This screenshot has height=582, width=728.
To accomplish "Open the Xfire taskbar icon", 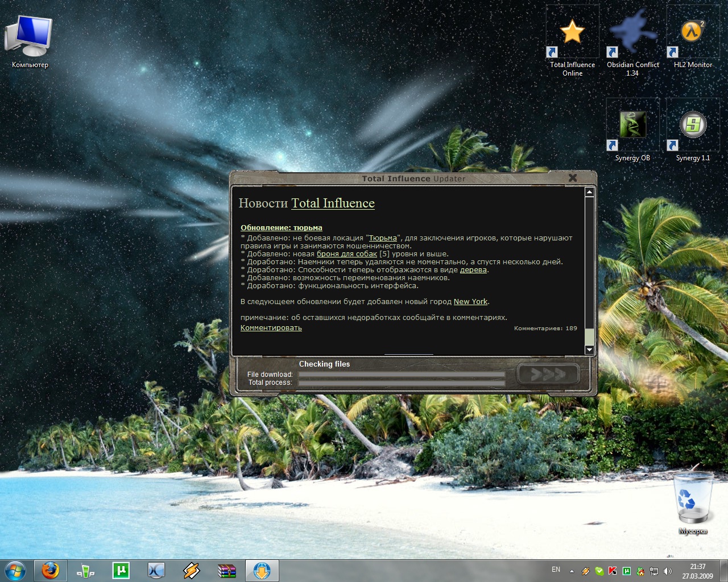I will 156,570.
